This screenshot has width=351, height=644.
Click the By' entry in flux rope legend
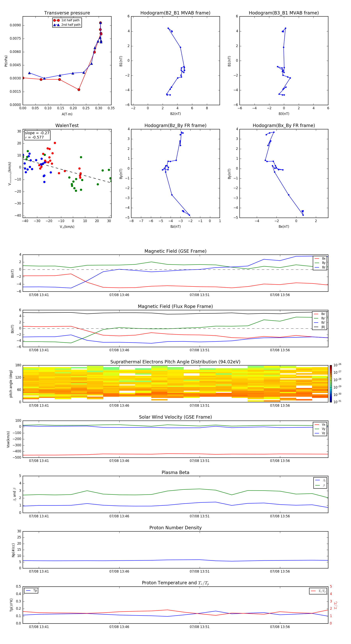tap(320, 318)
